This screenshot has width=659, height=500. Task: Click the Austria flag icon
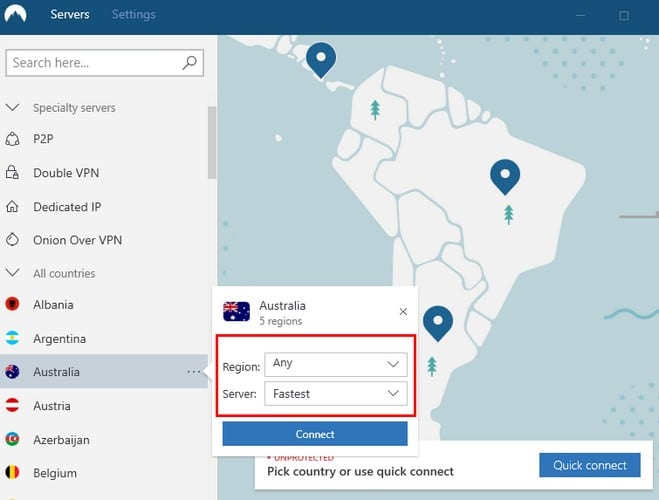coord(12,405)
